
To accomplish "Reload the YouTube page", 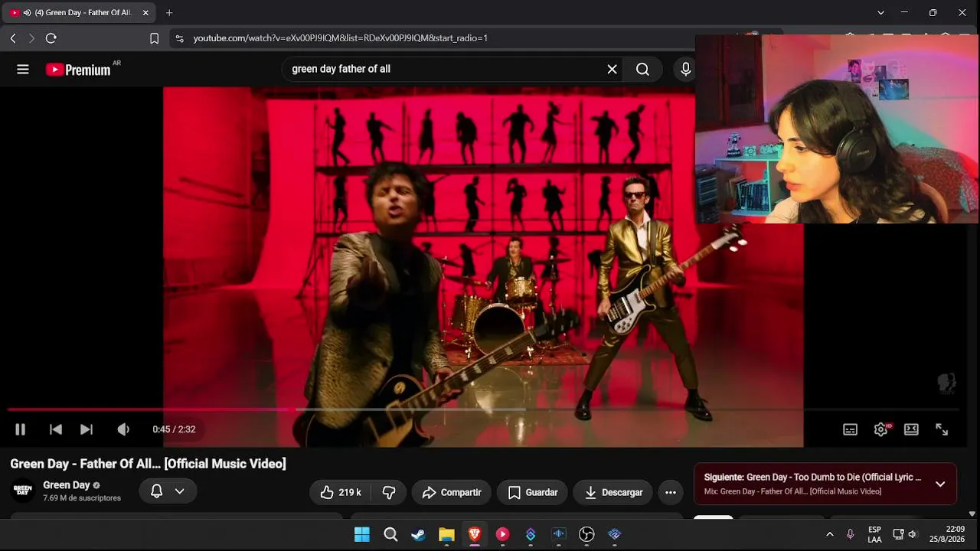I will coord(51,38).
